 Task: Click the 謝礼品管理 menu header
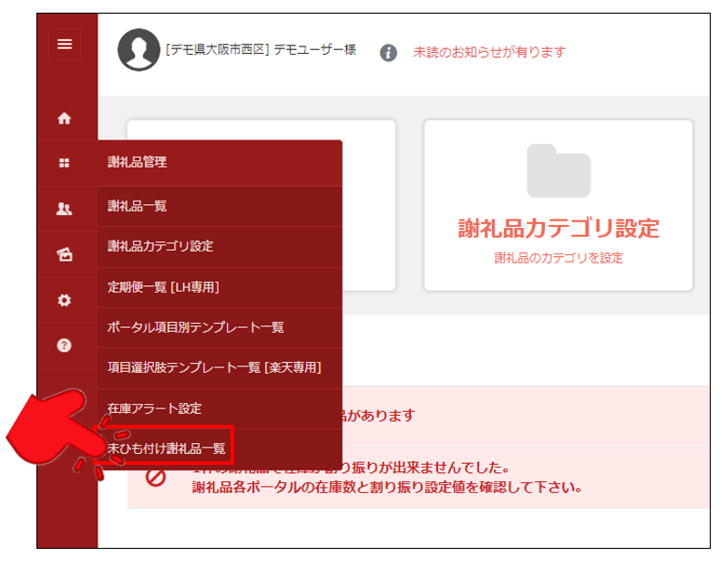138,163
